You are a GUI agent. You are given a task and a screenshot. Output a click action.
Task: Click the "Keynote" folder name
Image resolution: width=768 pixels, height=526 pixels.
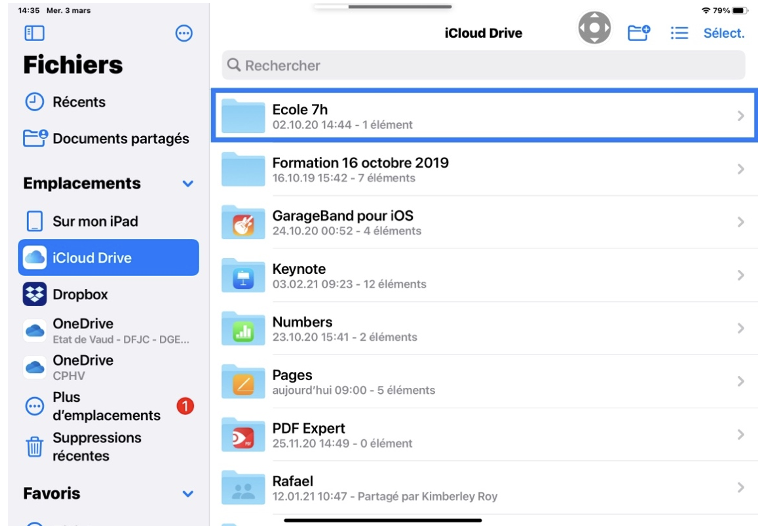(299, 269)
